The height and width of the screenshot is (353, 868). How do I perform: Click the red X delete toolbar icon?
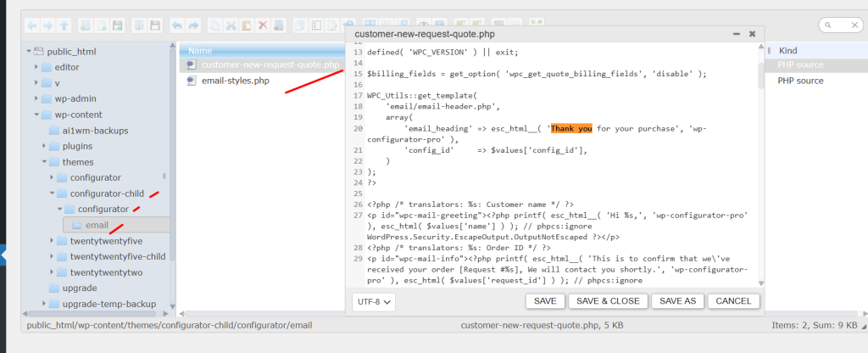[x=263, y=25]
